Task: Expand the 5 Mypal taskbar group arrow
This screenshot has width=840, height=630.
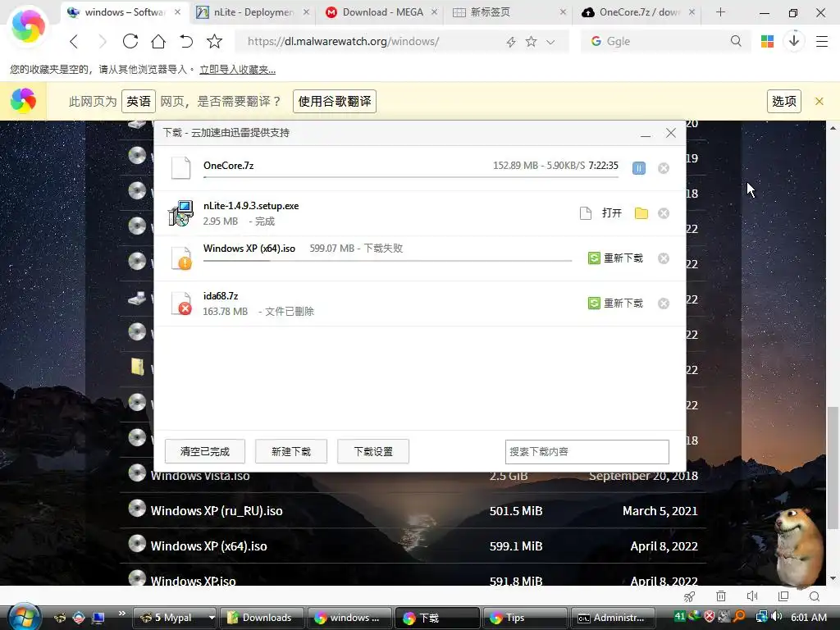Action: [x=212, y=618]
